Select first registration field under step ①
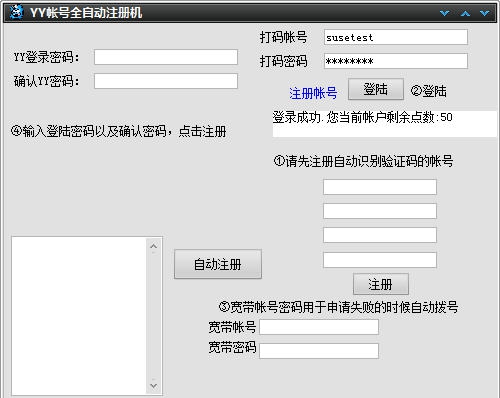 pyautogui.click(x=380, y=187)
